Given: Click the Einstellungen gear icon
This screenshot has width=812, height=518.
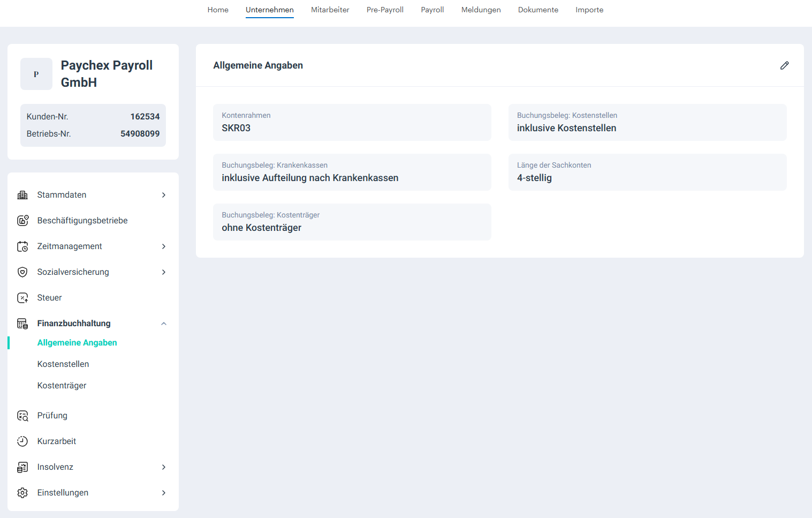Looking at the screenshot, I should coord(22,493).
